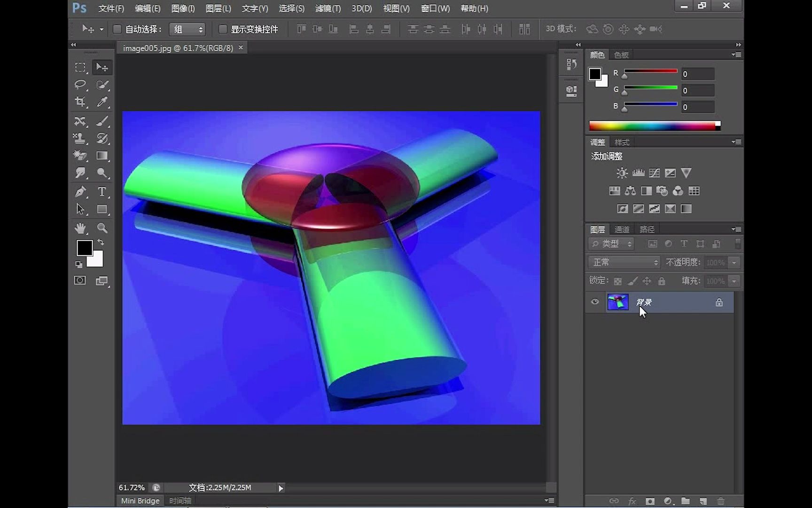Select the Lasso tool
Screen dimensions: 812x508
80,85
